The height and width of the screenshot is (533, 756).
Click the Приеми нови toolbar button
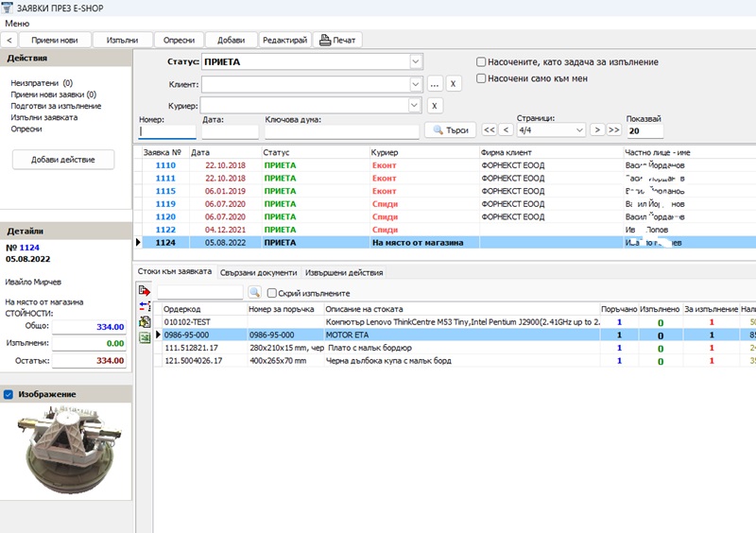tap(55, 40)
